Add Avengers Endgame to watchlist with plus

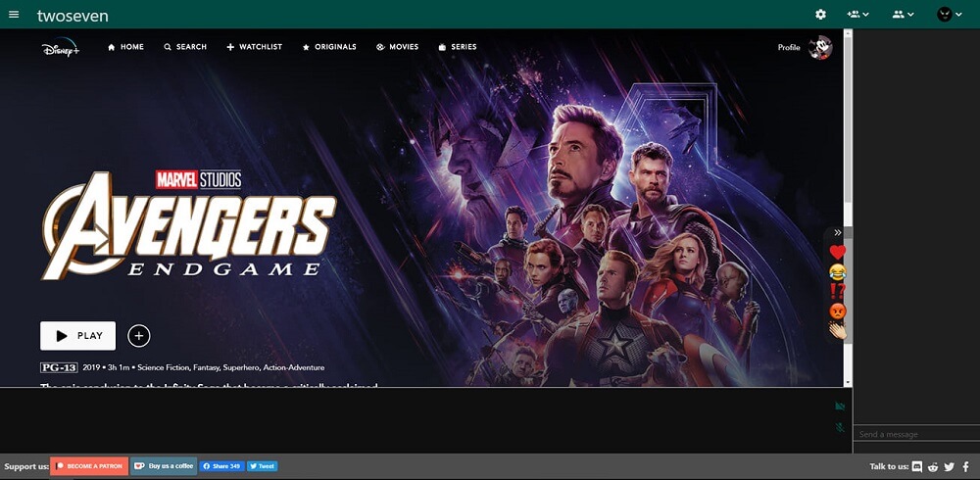(x=139, y=336)
